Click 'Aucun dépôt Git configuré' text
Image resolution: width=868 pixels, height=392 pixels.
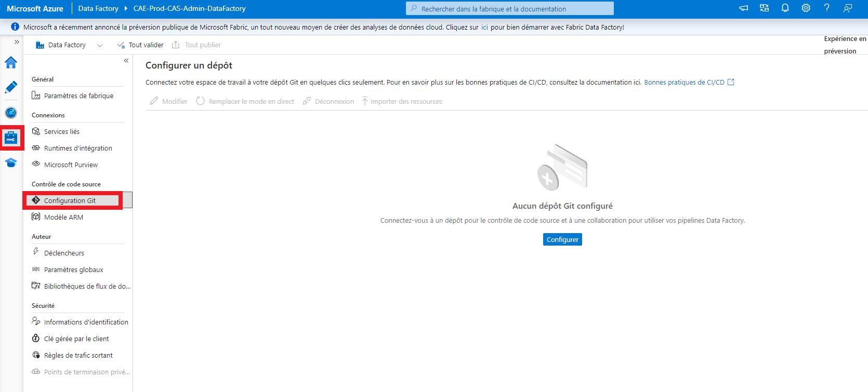(562, 206)
